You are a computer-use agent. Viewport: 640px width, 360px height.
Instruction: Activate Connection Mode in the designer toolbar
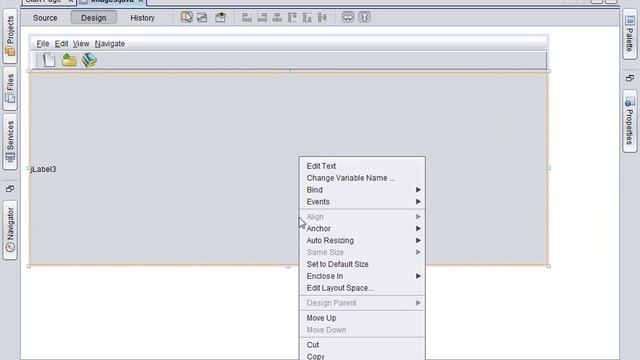pos(202,17)
